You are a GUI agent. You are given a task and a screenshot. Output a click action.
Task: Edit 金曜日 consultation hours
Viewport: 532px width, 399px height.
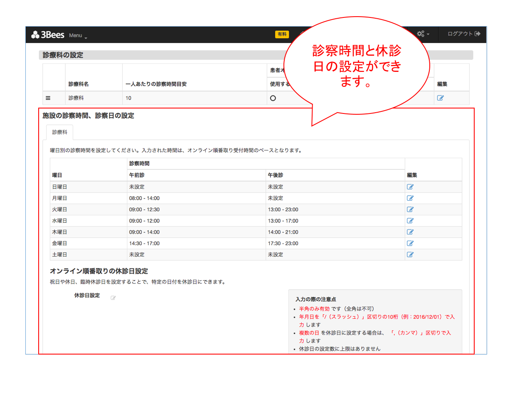410,243
